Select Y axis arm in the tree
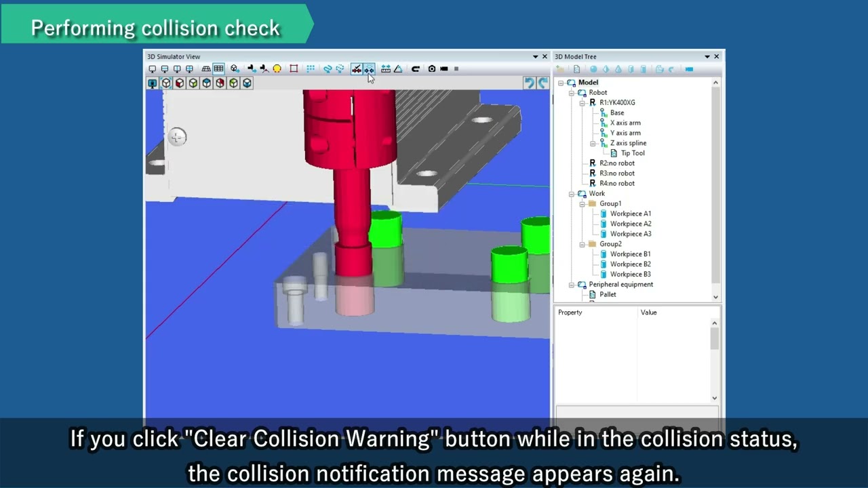868x488 pixels. (x=625, y=133)
